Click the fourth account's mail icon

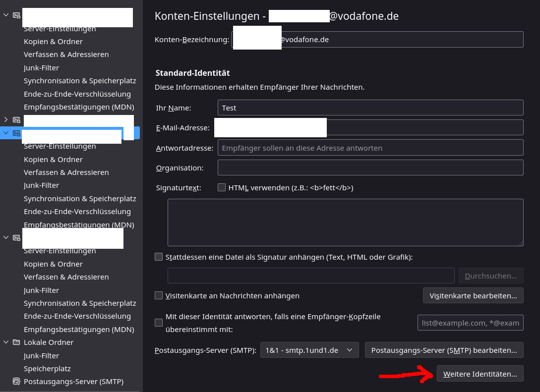[16, 238]
